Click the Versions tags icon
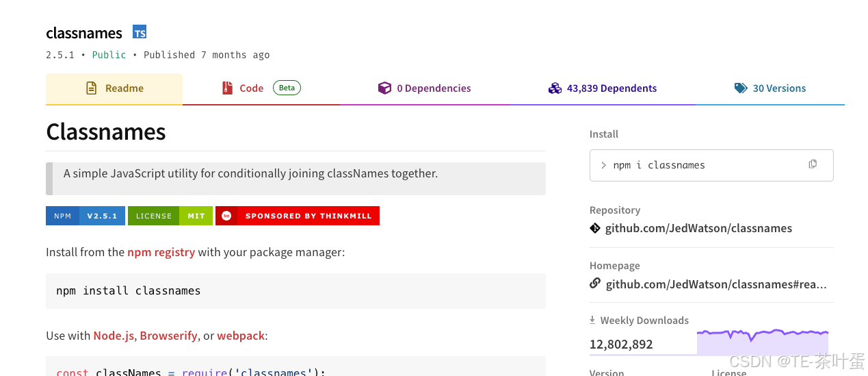This screenshot has height=376, width=868. [x=741, y=88]
